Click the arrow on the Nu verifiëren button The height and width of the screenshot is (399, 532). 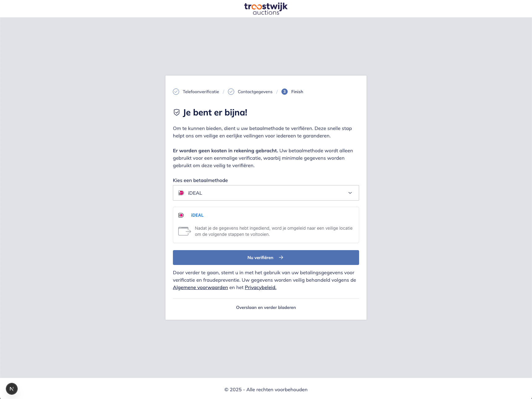click(281, 258)
